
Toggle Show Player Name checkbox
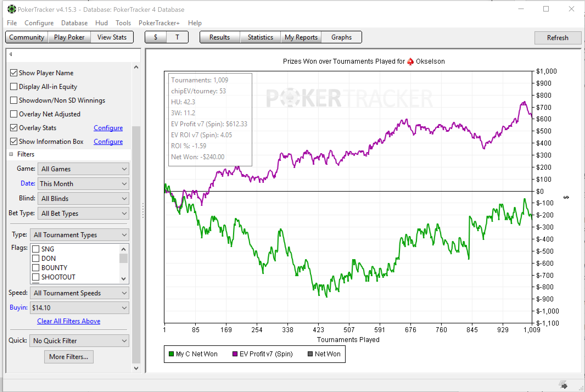coord(14,73)
